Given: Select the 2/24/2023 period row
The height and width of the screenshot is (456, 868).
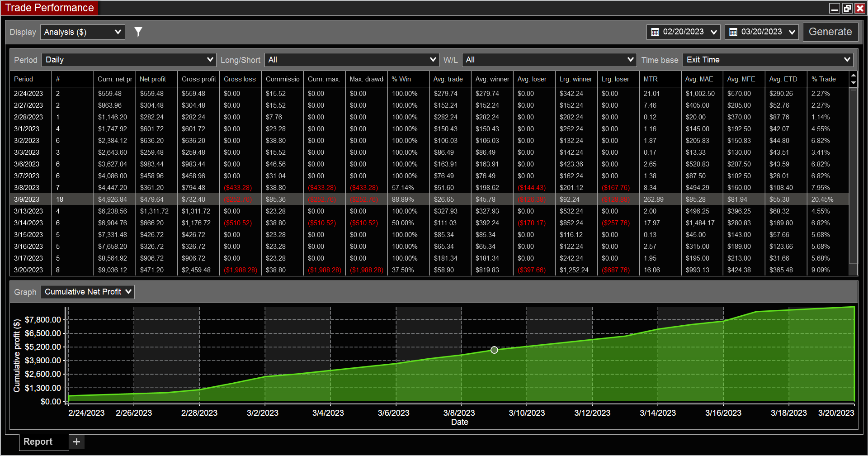Looking at the screenshot, I should pyautogui.click(x=429, y=94).
